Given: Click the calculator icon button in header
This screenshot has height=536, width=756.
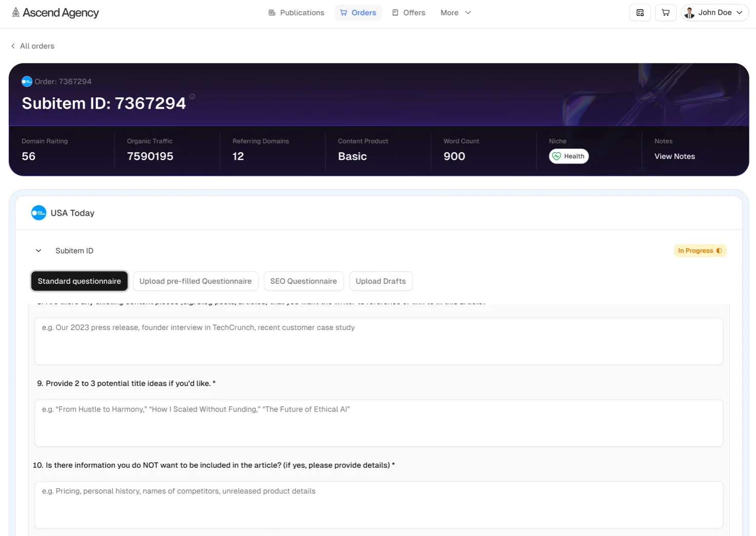Looking at the screenshot, I should click(x=640, y=13).
